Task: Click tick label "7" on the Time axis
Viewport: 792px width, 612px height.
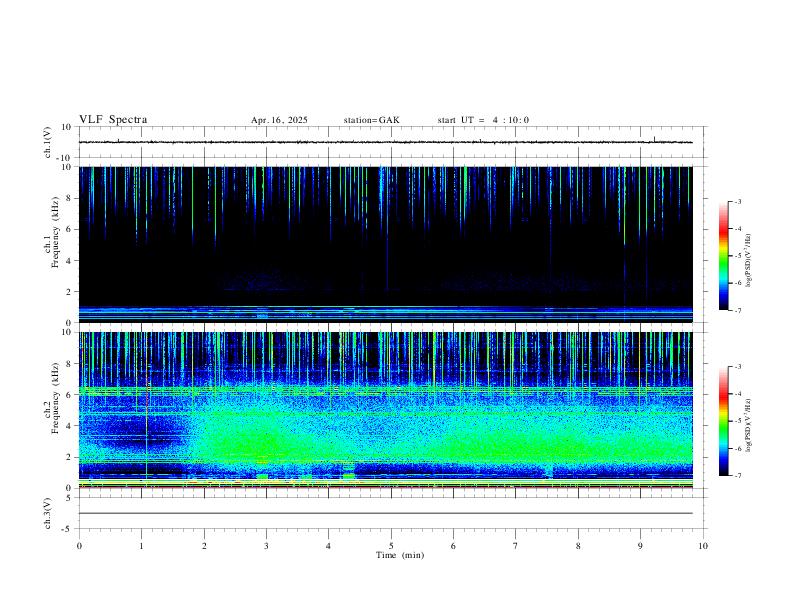Action: (x=516, y=546)
